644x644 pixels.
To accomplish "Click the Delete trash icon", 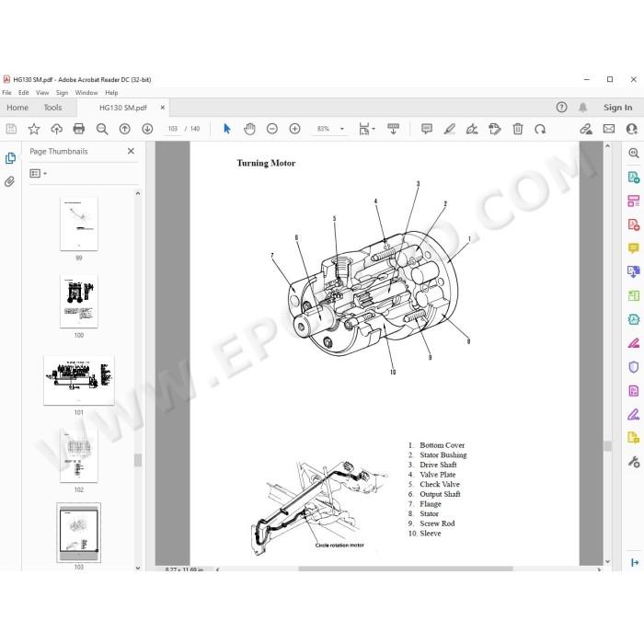I will [x=517, y=129].
